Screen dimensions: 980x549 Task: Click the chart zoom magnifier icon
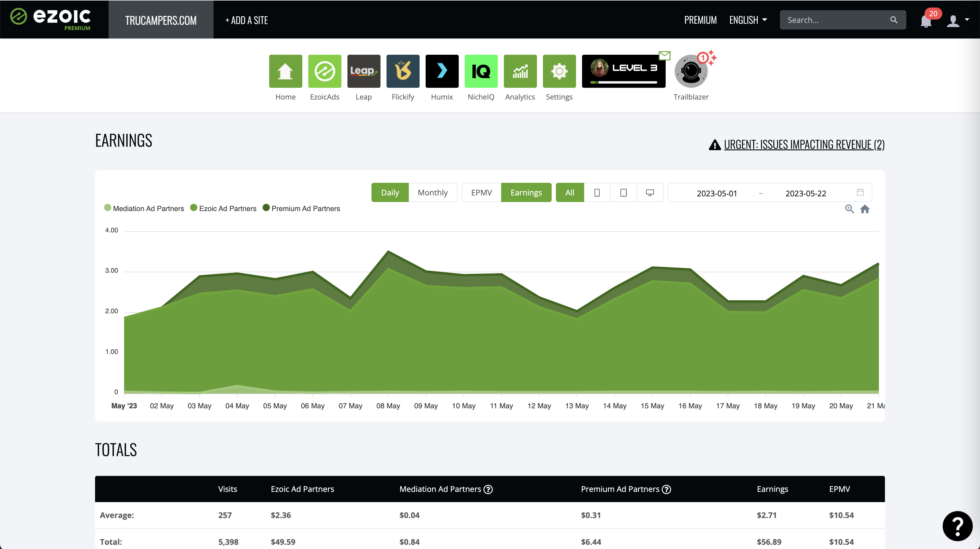(849, 209)
